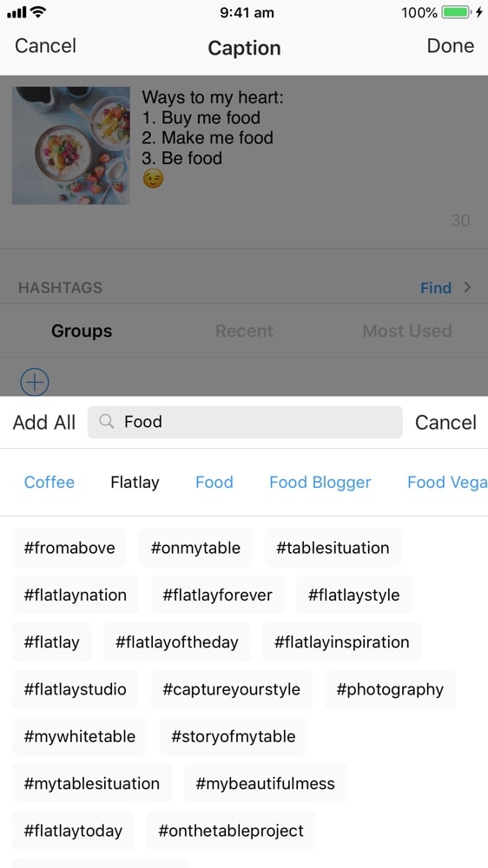Select the Food Blogger hashtag group
This screenshot has height=868, width=488.
(320, 482)
